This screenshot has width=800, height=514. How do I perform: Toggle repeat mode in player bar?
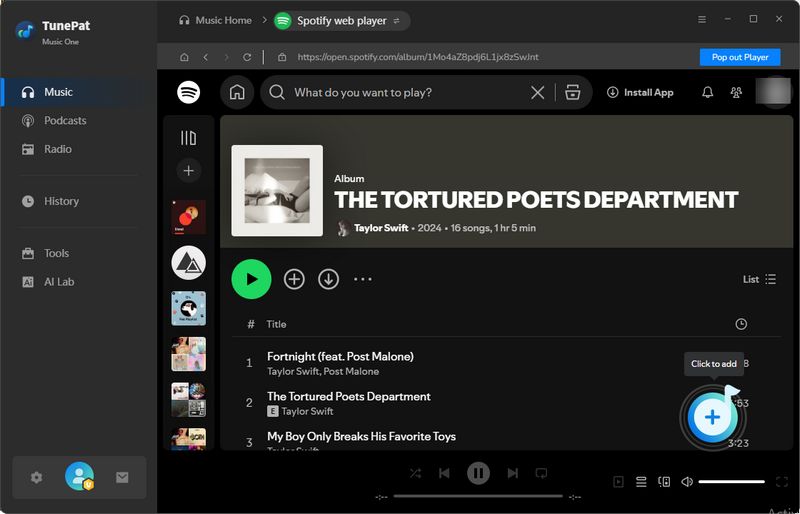(541, 473)
